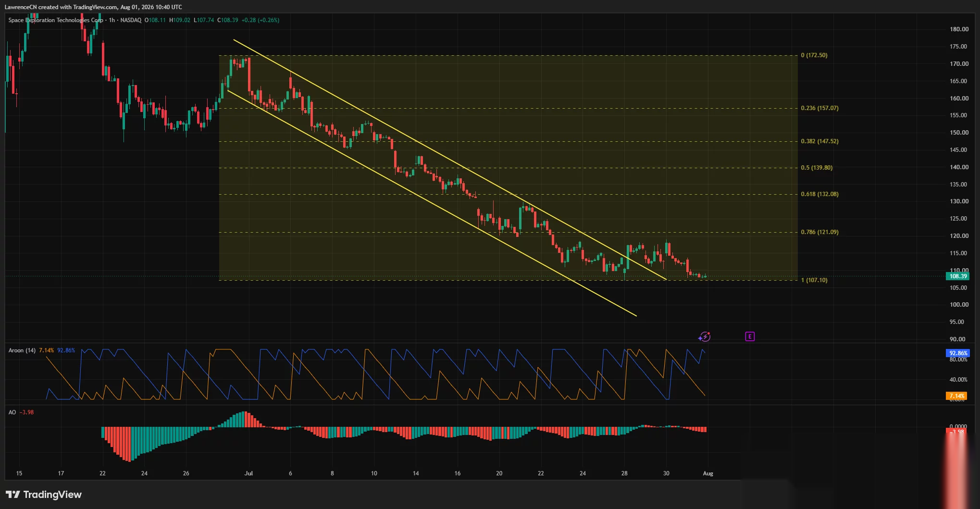Image resolution: width=980 pixels, height=509 pixels.
Task: Click the orange Aroon 7.14% axis tag
Action: click(956, 396)
